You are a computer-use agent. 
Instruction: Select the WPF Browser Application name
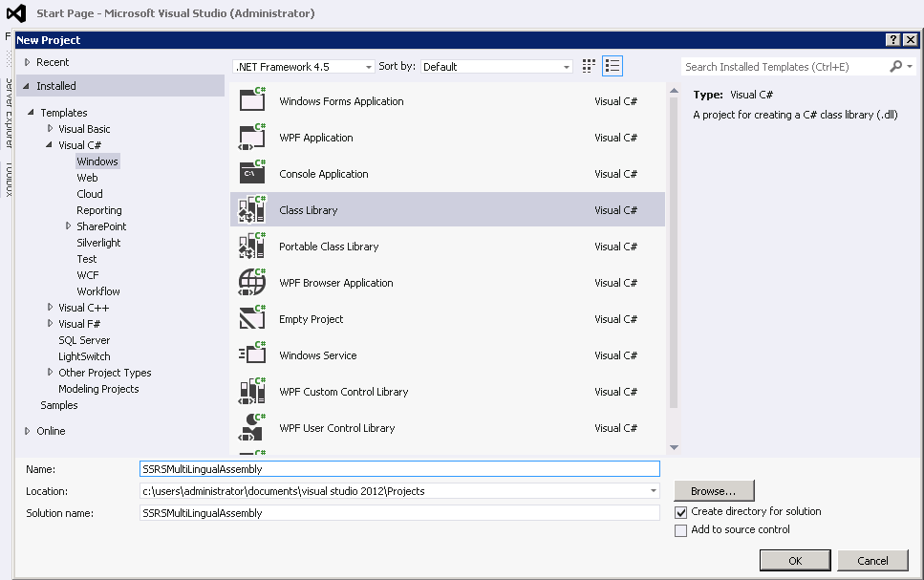(336, 283)
